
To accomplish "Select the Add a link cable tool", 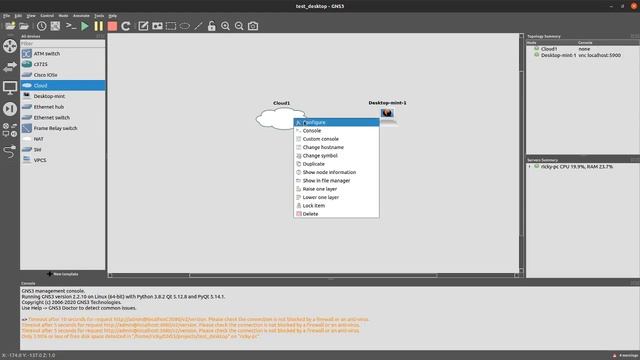I will pyautogui.click(x=10, y=151).
